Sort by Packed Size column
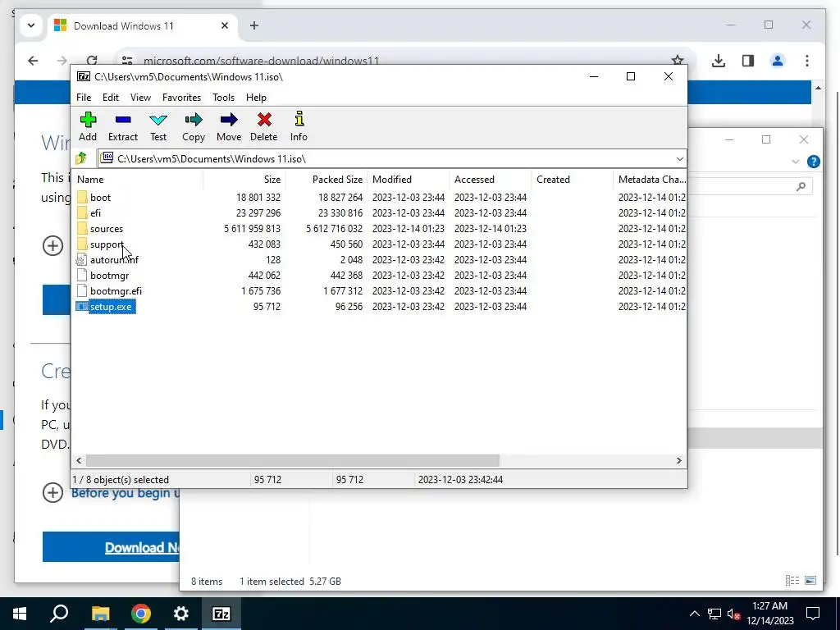 click(x=326, y=180)
